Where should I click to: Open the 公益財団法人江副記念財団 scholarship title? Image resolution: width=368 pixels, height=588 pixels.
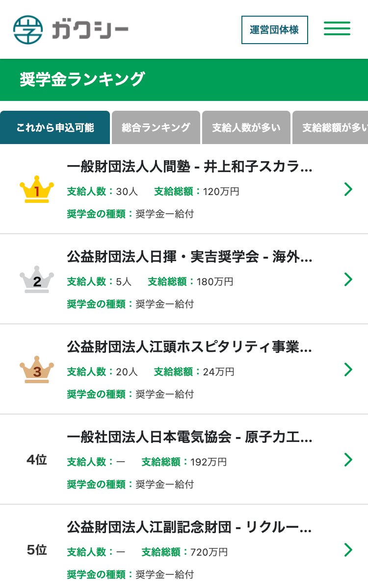pyautogui.click(x=189, y=528)
